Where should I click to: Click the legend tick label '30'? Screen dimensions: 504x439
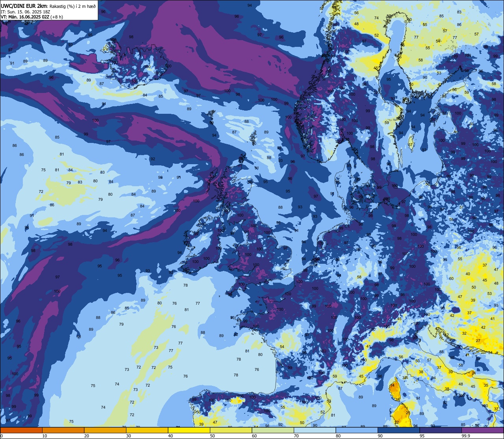point(128,436)
